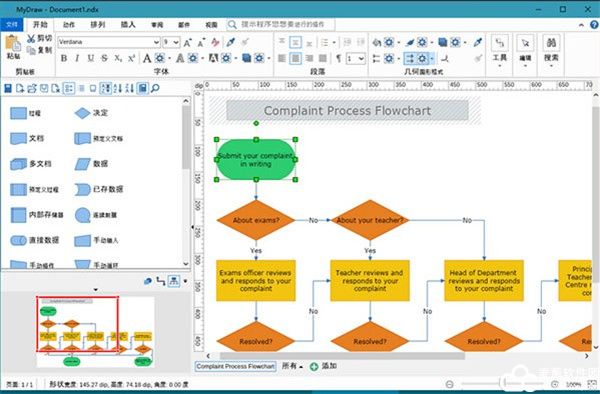Toggle Bold formatting
The image size is (600, 394).
click(x=64, y=58)
